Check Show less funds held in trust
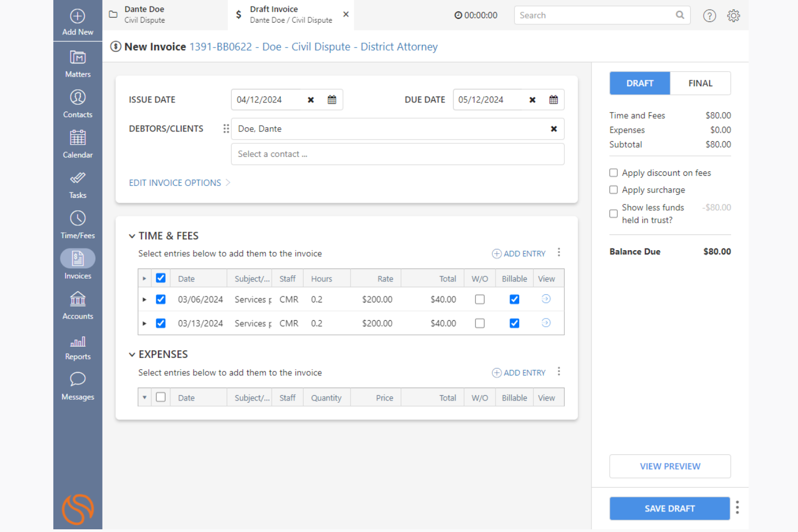This screenshot has width=798, height=532. click(614, 213)
